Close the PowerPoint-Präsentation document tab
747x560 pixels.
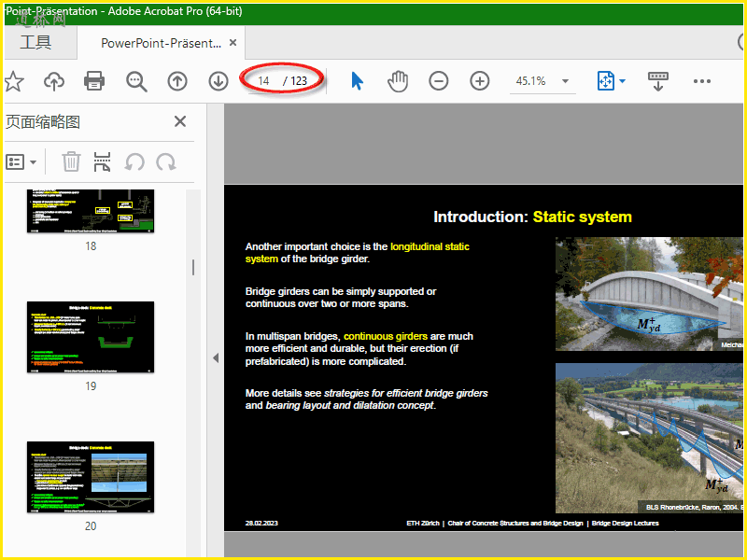[233, 43]
